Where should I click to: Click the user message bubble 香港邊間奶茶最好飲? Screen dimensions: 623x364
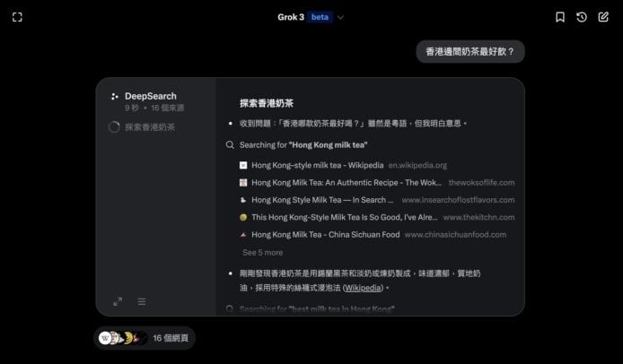pos(470,52)
